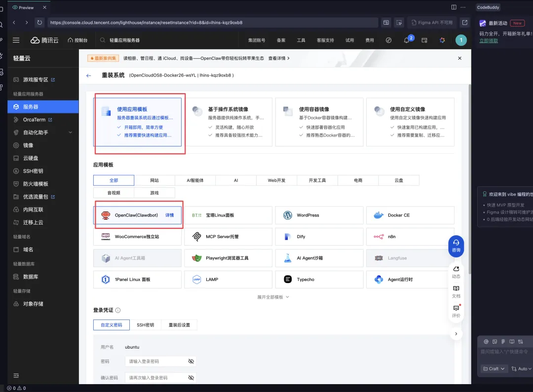Click 查看详情 link in banner
The image size is (533, 392).
[x=279, y=58]
